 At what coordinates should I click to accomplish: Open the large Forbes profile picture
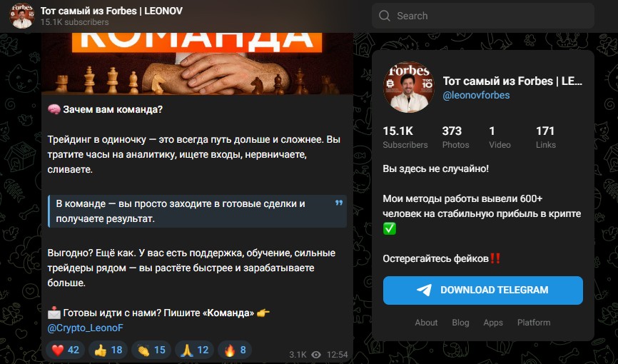409,87
